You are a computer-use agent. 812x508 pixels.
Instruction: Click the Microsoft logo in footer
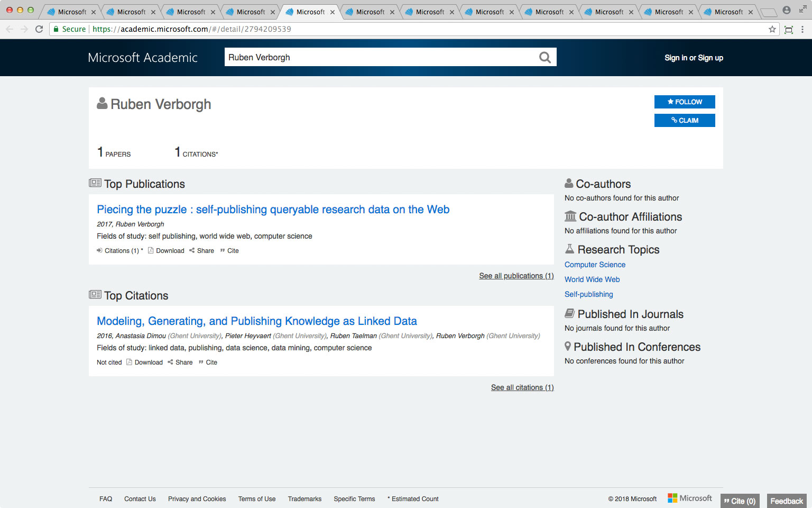pyautogui.click(x=690, y=498)
